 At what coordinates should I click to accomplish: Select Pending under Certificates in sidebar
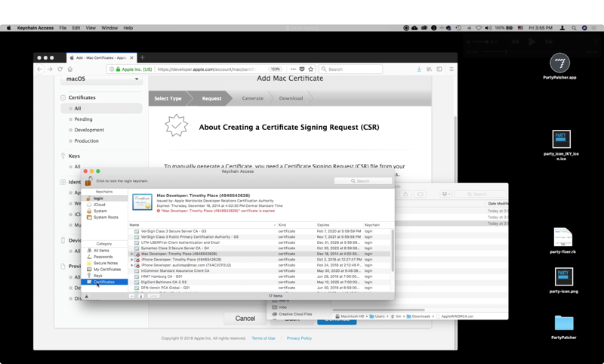pos(83,119)
